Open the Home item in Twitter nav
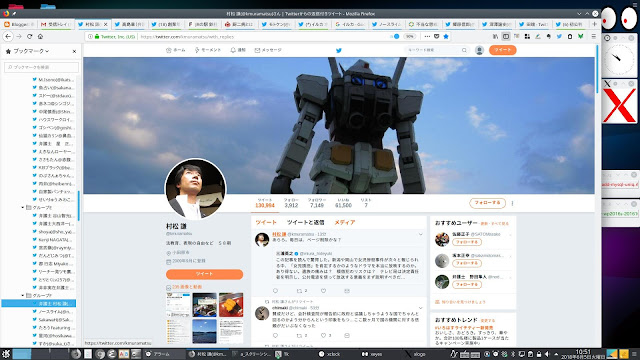The image size is (640, 360). (176, 50)
